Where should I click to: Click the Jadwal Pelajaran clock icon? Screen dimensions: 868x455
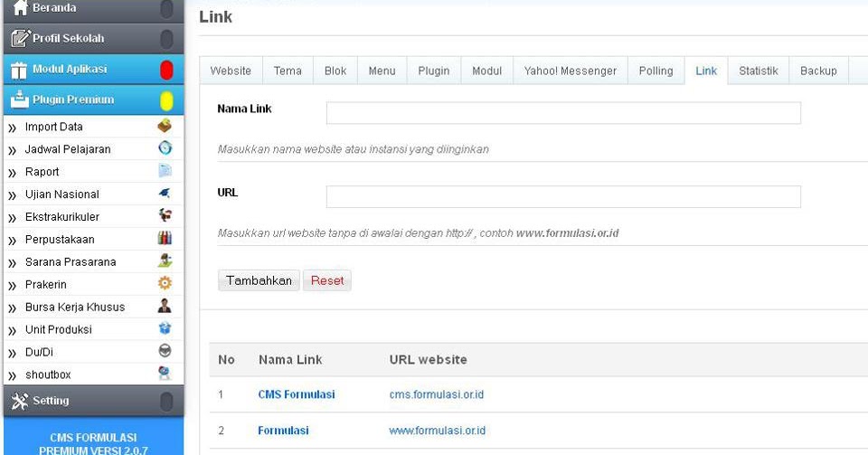point(165,148)
